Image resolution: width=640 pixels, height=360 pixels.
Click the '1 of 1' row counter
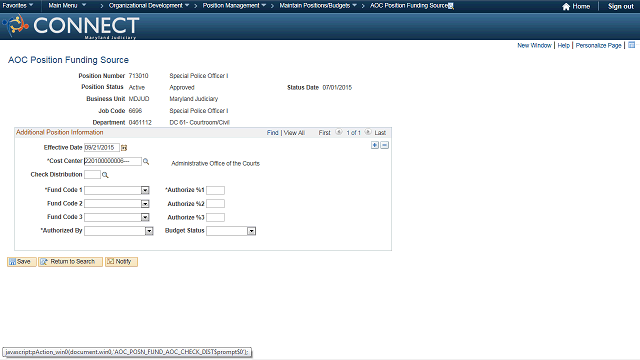click(353, 133)
